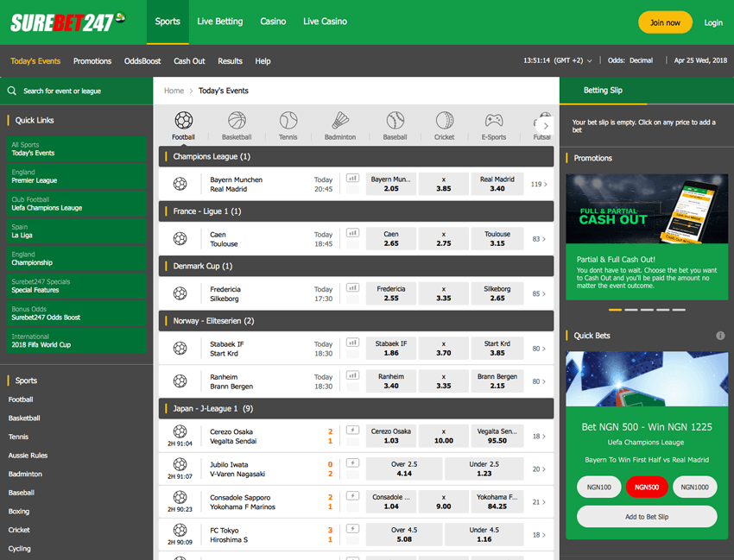Go to first promotions carousel indicator
Image resolution: width=734 pixels, height=560 pixels.
point(615,310)
